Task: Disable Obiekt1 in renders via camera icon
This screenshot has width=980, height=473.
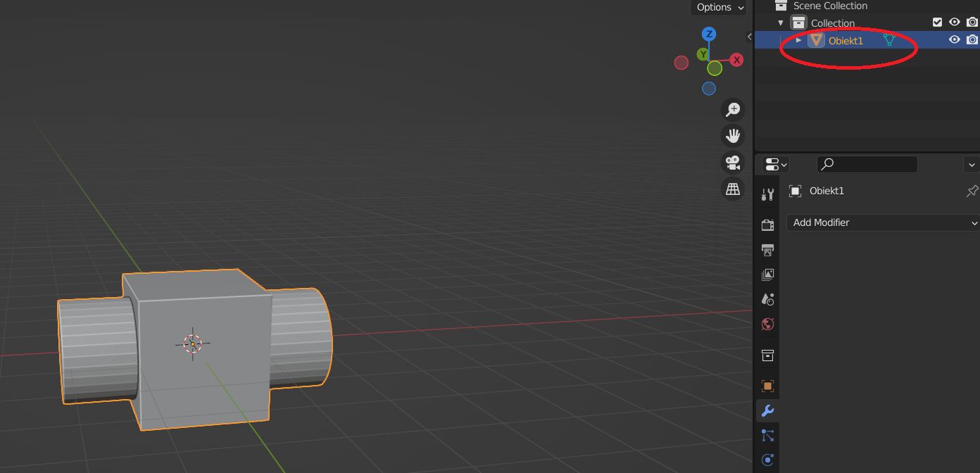Action: pyautogui.click(x=972, y=40)
